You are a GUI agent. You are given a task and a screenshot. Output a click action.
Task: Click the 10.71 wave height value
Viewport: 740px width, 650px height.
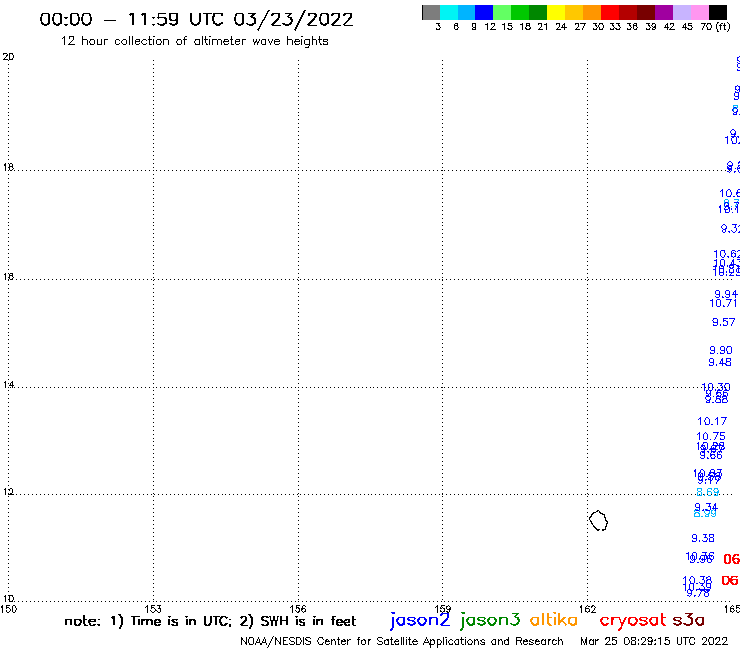(x=723, y=304)
